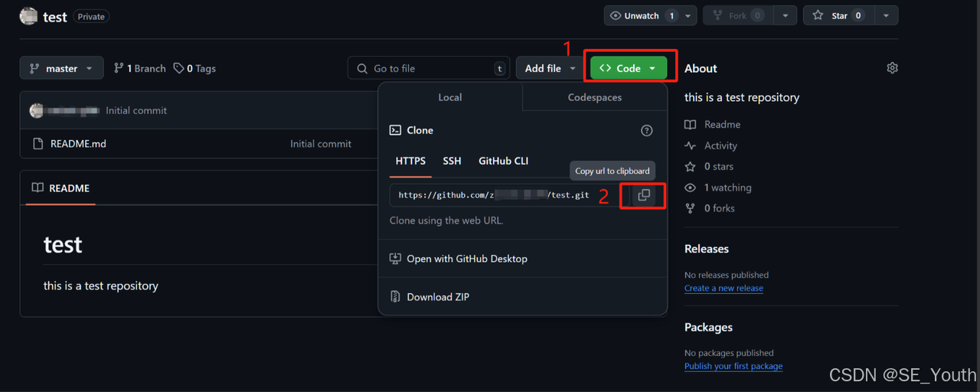Click the latest 'Initial commit' message

tap(136, 110)
